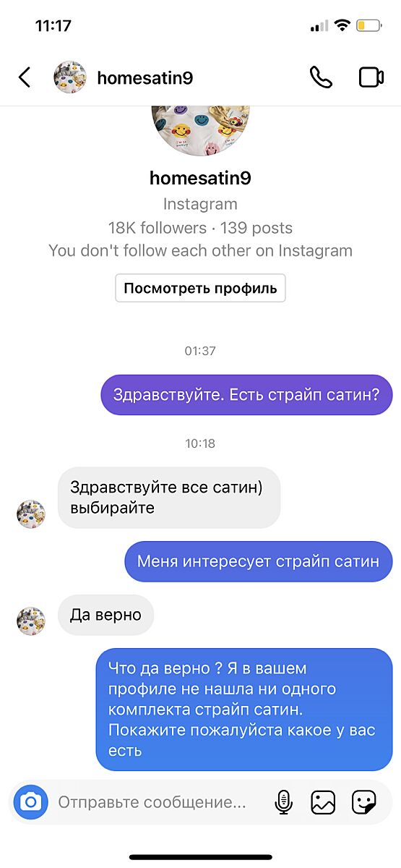This screenshot has height=868, width=401.
Task: Record a voice message with microphone icon
Action: click(284, 801)
